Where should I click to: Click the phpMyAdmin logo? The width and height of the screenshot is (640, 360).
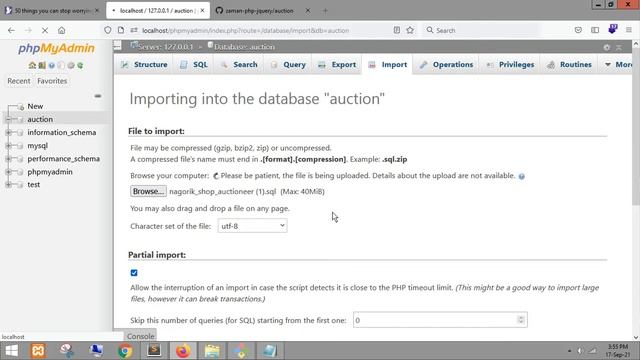[56, 48]
